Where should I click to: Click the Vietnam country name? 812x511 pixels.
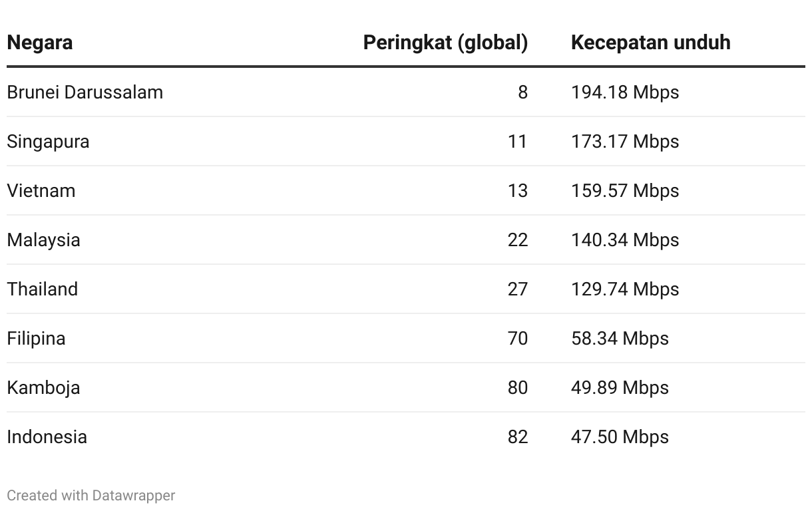41,191
